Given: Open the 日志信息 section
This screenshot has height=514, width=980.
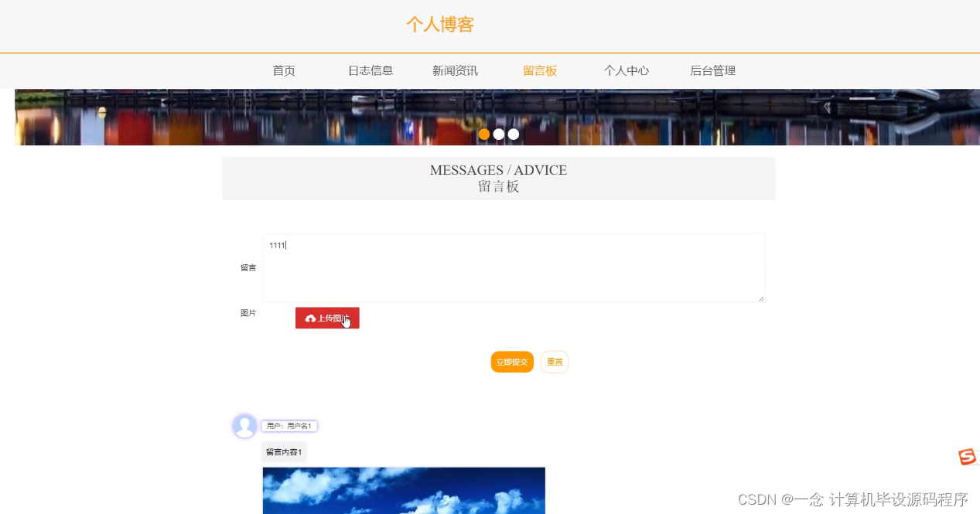Looking at the screenshot, I should click(370, 70).
